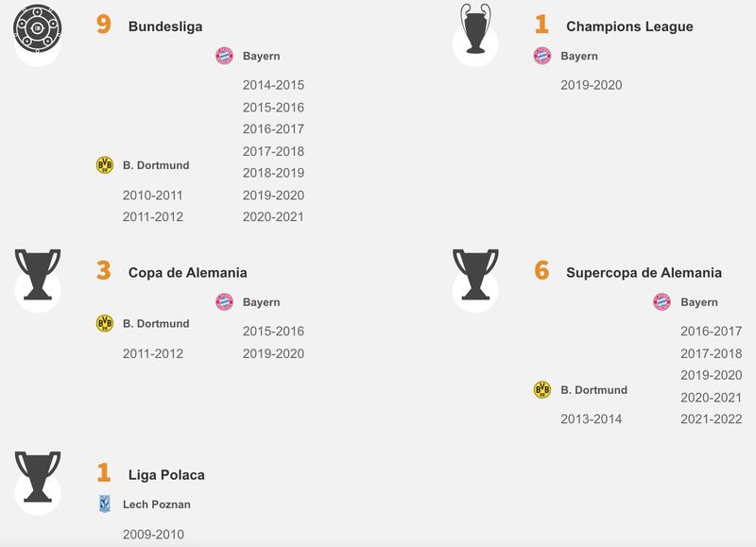Viewport: 756px width, 547px height.
Task: Click Bayern crest under Copa de Alemania
Action: point(224,302)
